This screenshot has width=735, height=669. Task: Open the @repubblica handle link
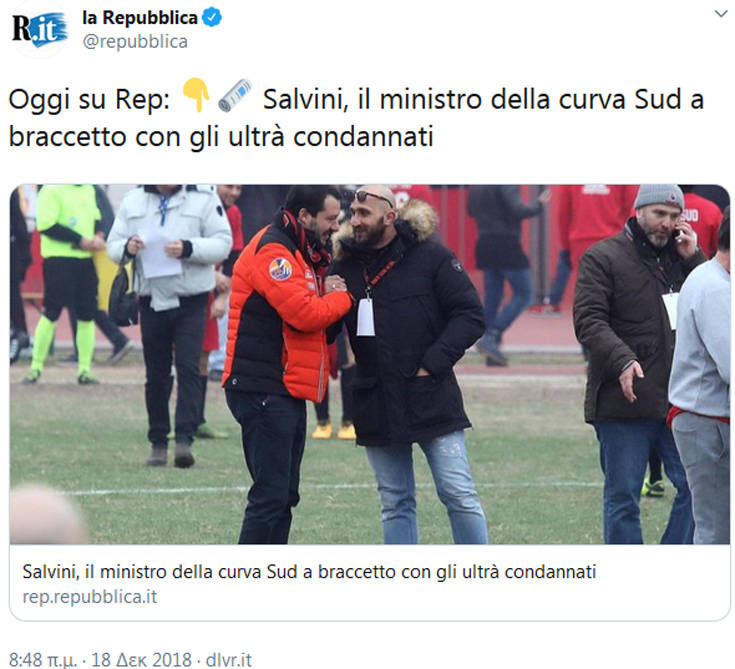(135, 42)
